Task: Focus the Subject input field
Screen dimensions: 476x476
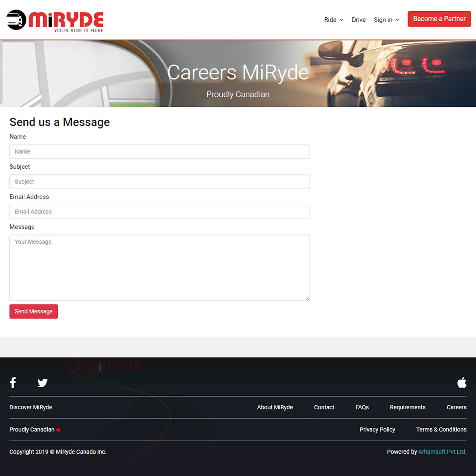Action: (160, 182)
